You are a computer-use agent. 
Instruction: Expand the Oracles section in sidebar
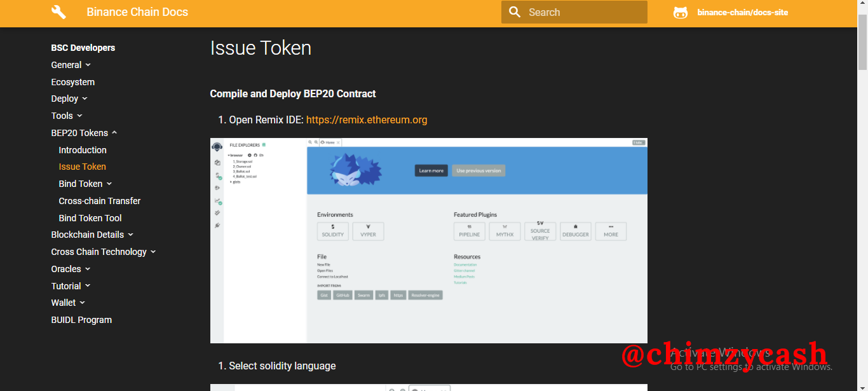71,269
